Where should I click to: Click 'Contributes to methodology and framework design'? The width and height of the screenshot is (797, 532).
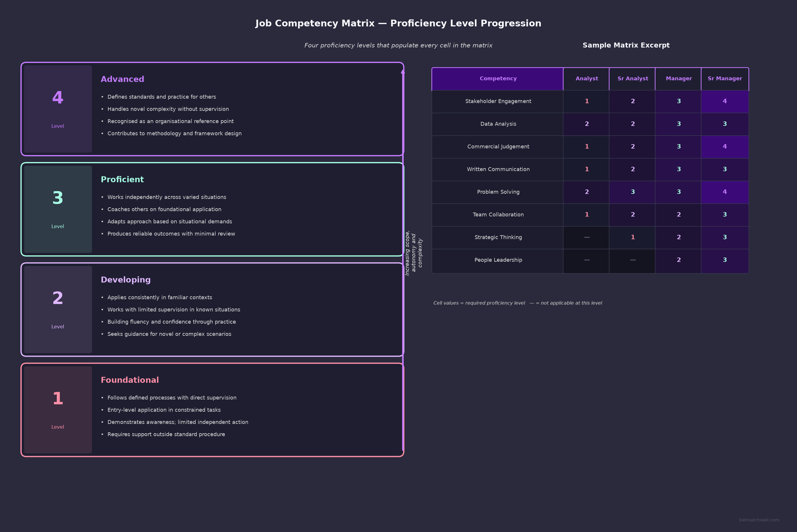(x=174, y=134)
